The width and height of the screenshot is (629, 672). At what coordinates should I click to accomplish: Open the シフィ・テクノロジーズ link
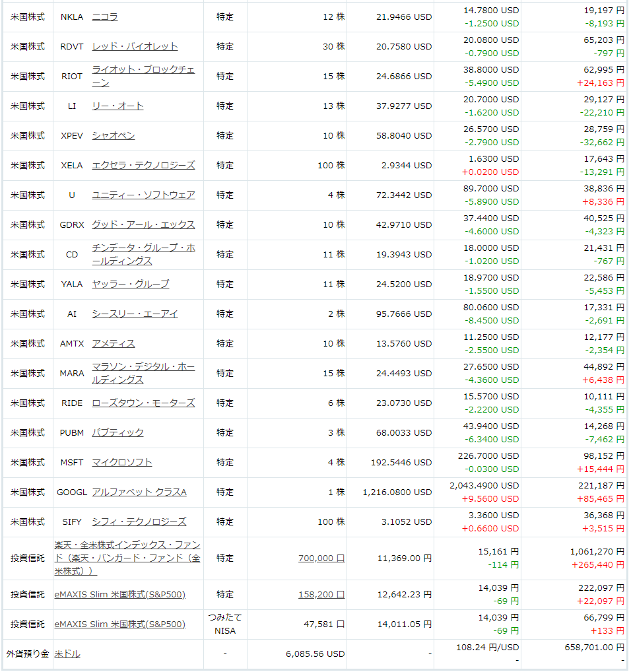point(139,521)
